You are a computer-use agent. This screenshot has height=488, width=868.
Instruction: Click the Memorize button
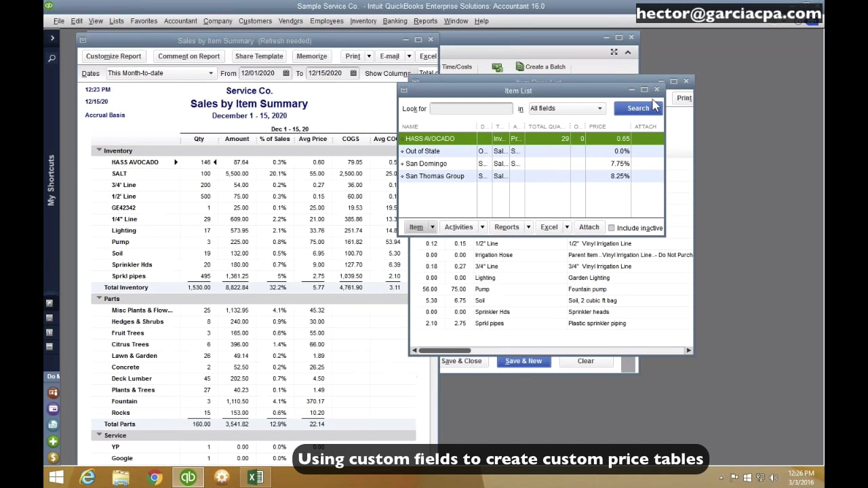tap(312, 56)
